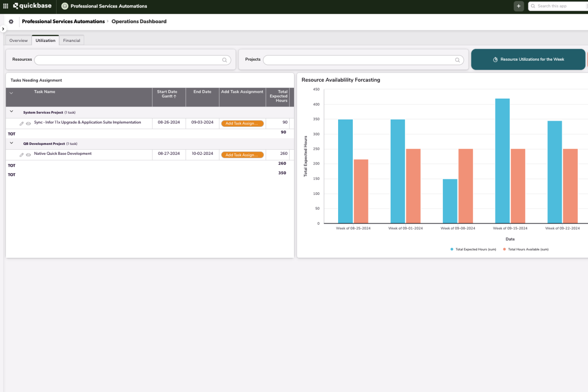The image size is (588, 392).
Task: Toggle Total Hours Available legend swatch
Action: [x=505, y=249]
